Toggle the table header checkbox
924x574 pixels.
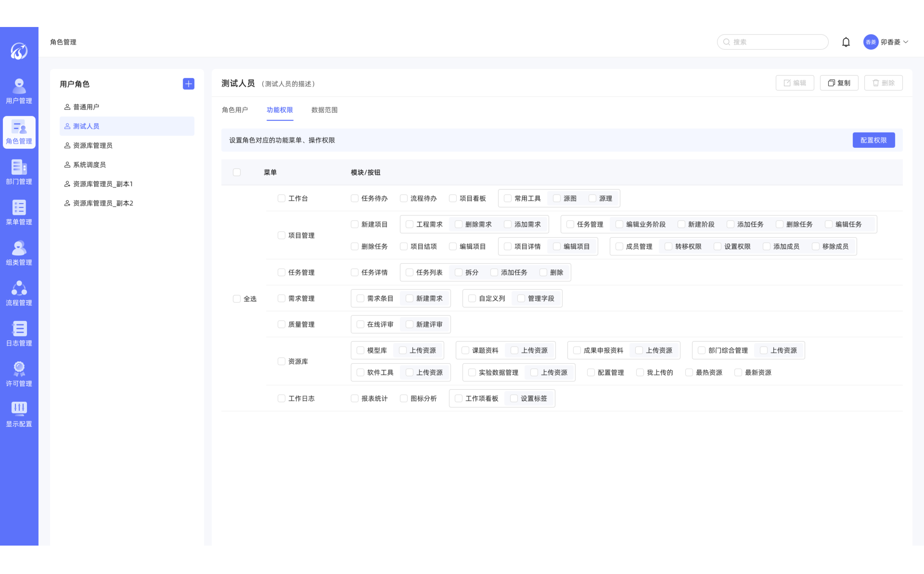pos(237,172)
